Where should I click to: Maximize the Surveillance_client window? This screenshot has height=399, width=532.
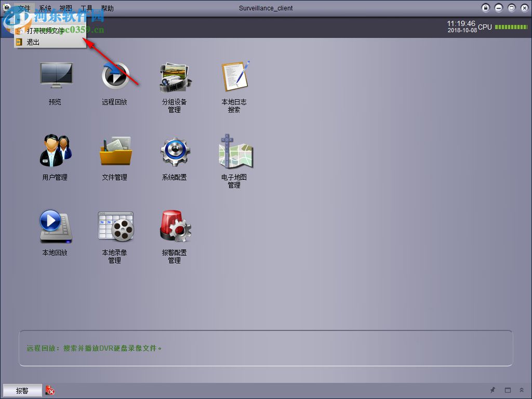(x=511, y=8)
